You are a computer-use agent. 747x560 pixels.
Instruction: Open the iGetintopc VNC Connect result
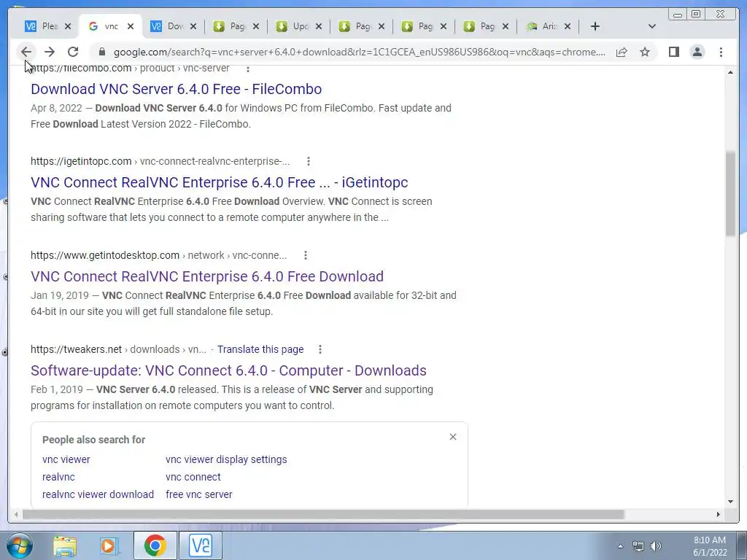tap(219, 182)
